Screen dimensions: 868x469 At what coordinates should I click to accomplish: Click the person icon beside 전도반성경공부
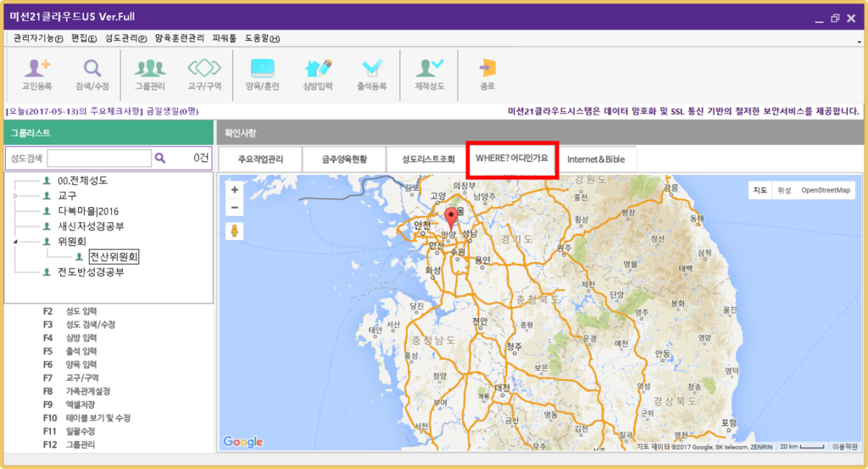click(47, 272)
